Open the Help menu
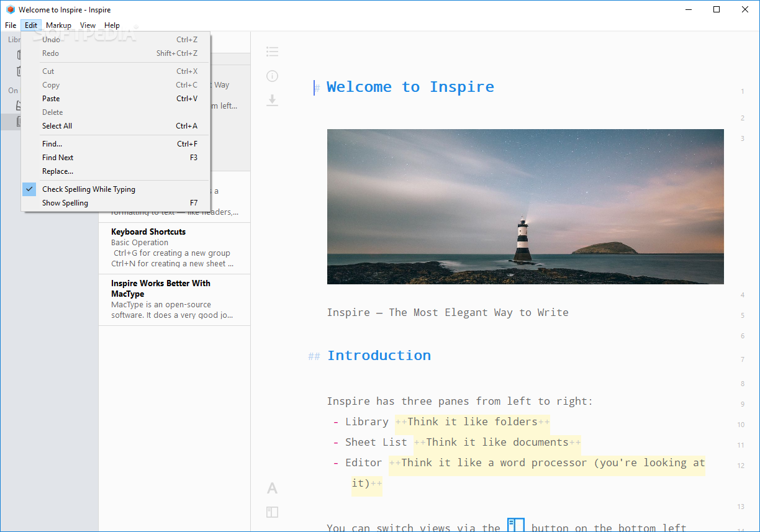The height and width of the screenshot is (532, 760). pyautogui.click(x=112, y=25)
